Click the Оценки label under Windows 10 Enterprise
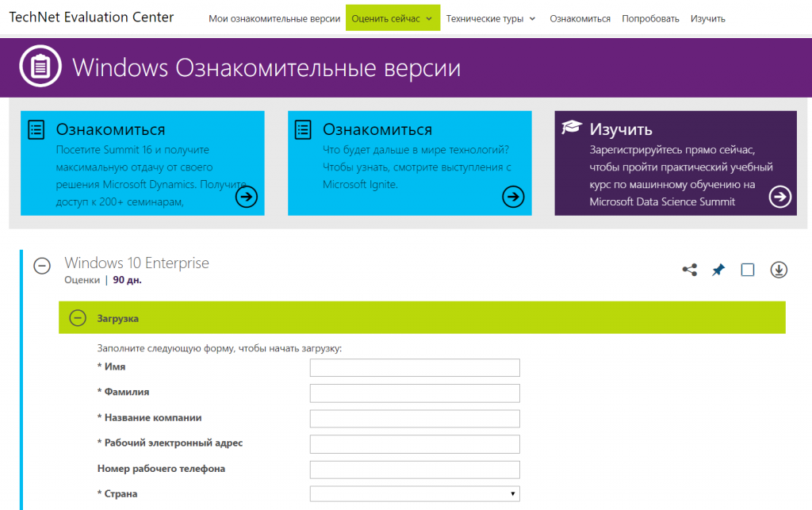This screenshot has height=510, width=812. click(x=82, y=280)
